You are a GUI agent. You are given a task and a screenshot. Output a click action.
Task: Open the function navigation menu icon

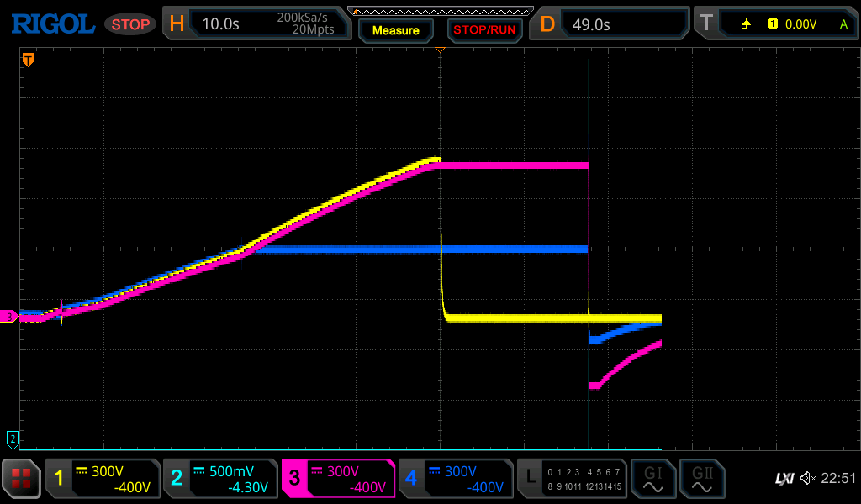pos(21,479)
